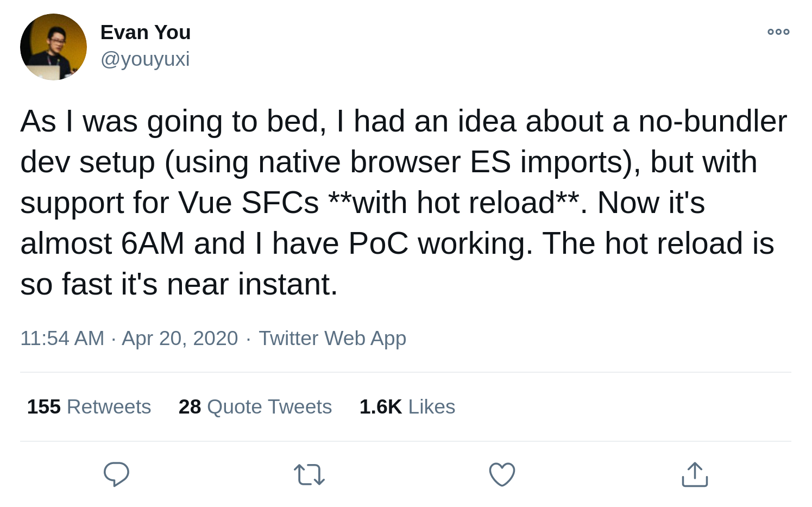The width and height of the screenshot is (812, 507).
Task: Open the retweet options via the retweet arrows
Action: 310,474
